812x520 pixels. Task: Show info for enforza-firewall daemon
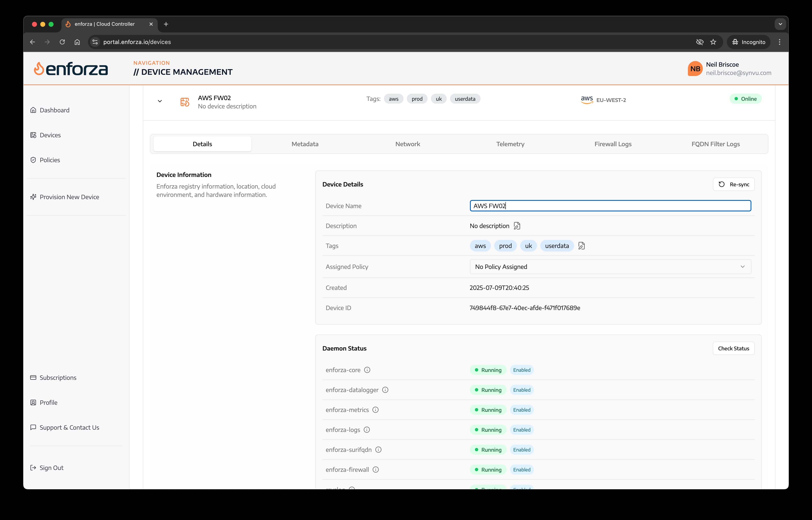coord(376,469)
